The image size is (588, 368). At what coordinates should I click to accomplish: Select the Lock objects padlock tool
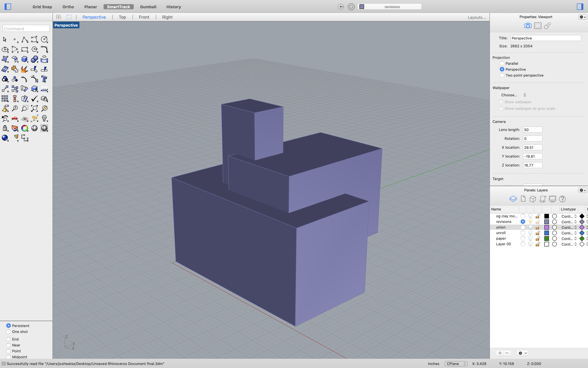pos(5,128)
